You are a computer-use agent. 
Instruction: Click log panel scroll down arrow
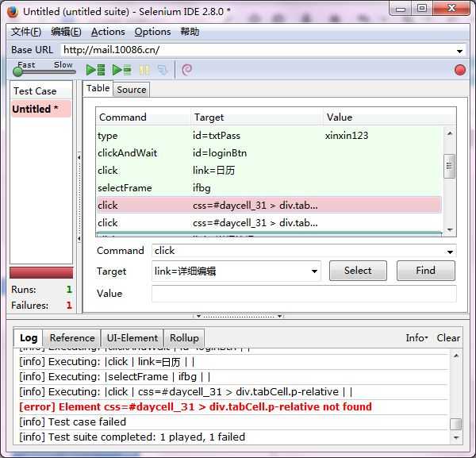(x=455, y=437)
